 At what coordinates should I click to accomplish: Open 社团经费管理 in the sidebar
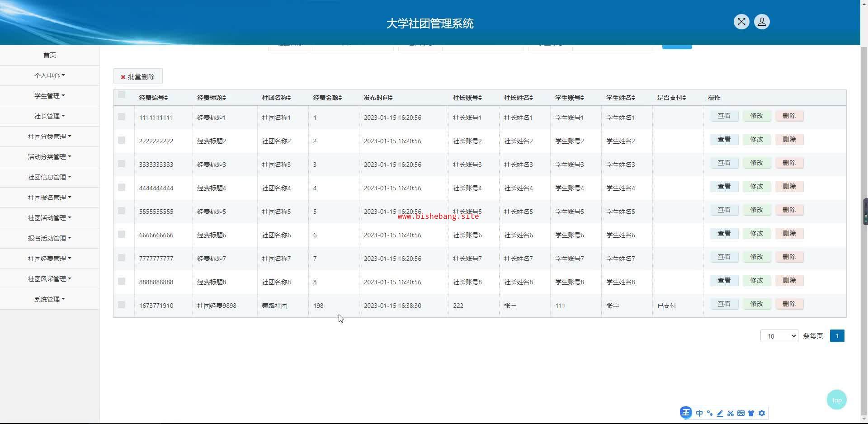(x=50, y=259)
